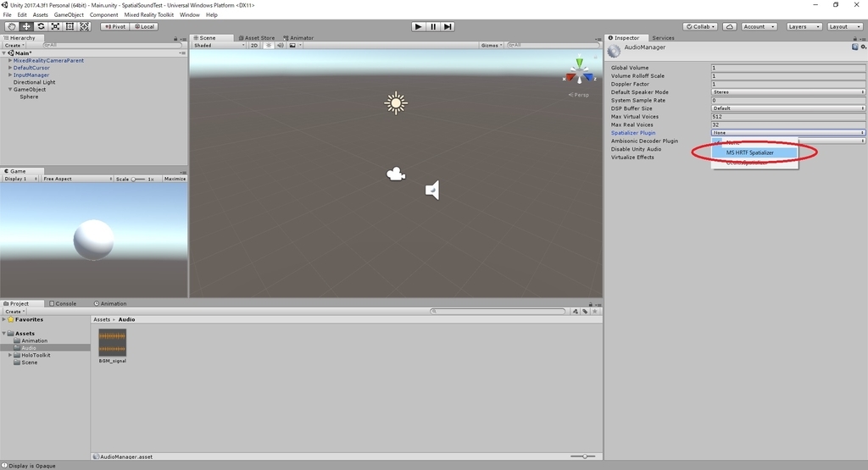Viewport: 868px width, 470px height.
Task: Expand Favorites in Project
Action: click(4, 319)
